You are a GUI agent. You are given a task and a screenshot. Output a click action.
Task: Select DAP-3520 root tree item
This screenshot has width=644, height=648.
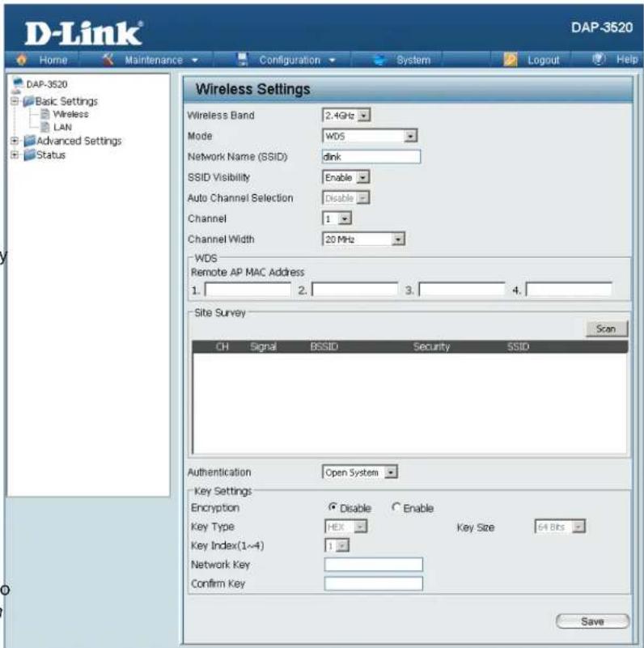click(47, 84)
